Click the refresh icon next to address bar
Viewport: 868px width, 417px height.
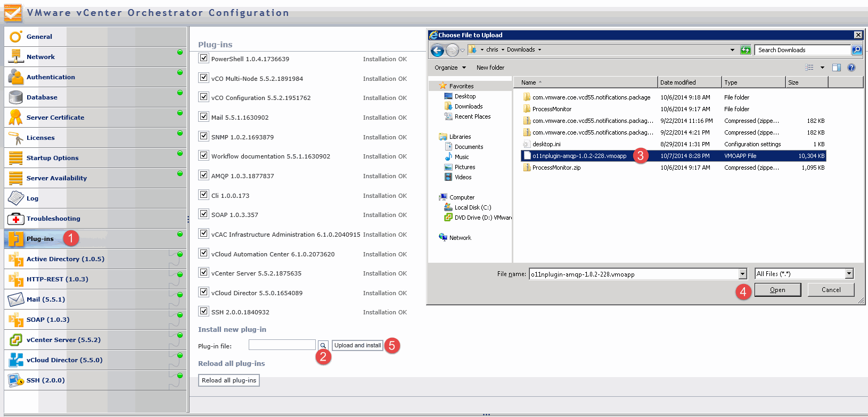(746, 50)
